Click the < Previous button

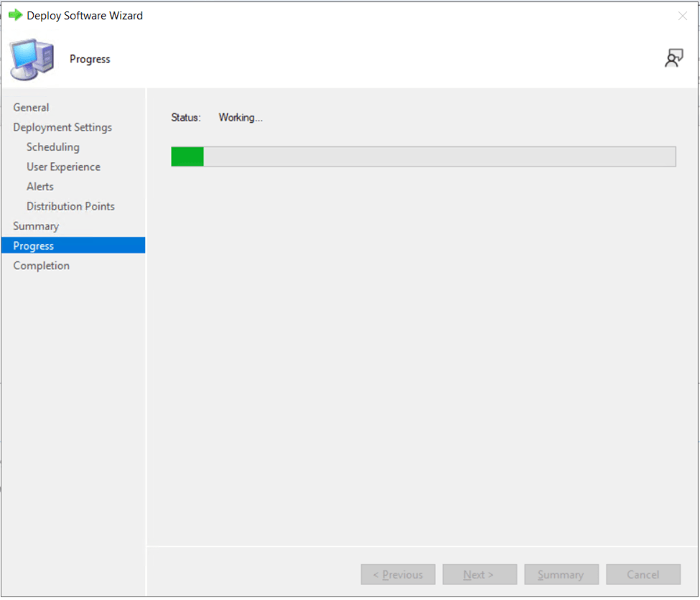point(398,574)
